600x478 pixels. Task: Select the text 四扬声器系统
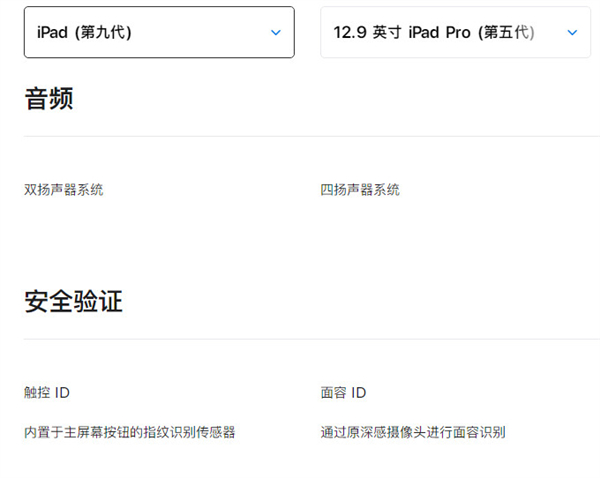[x=360, y=189]
